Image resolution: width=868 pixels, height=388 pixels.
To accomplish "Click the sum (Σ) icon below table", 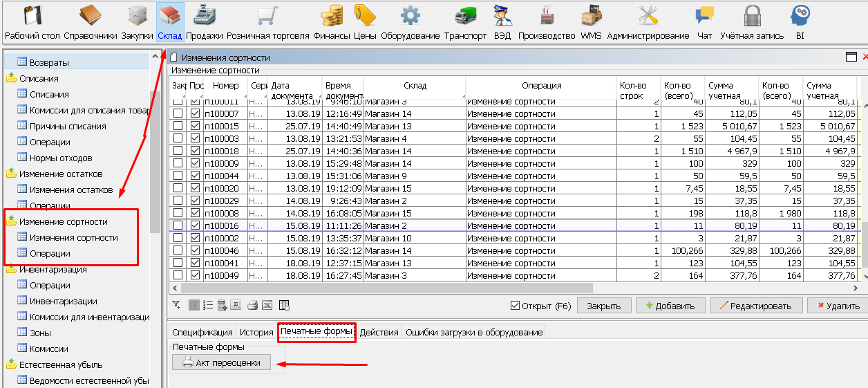I will [x=236, y=305].
